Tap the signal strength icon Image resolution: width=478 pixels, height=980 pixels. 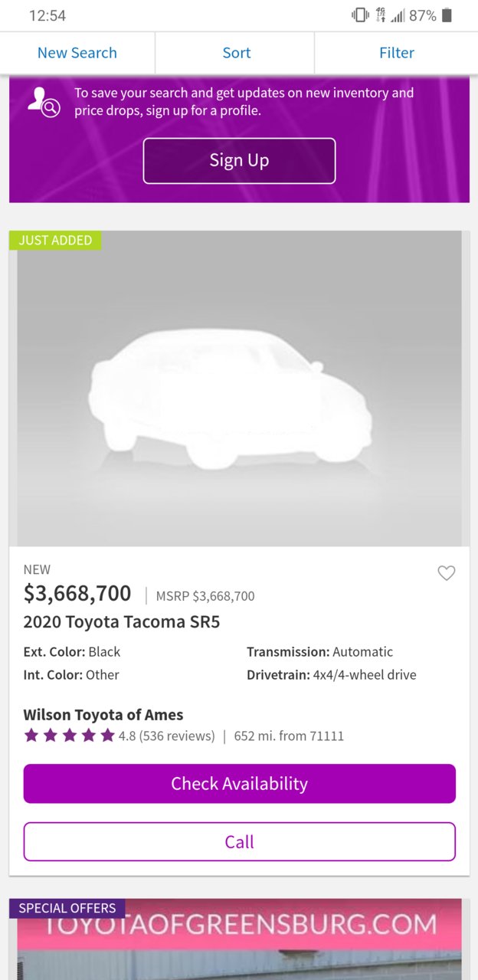click(x=398, y=15)
